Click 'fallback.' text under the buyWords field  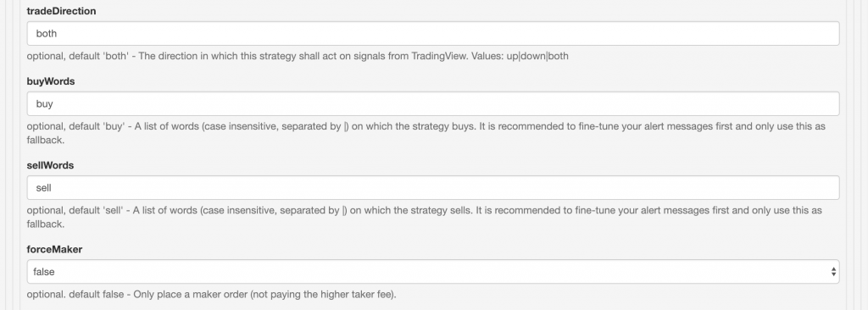[x=46, y=140]
